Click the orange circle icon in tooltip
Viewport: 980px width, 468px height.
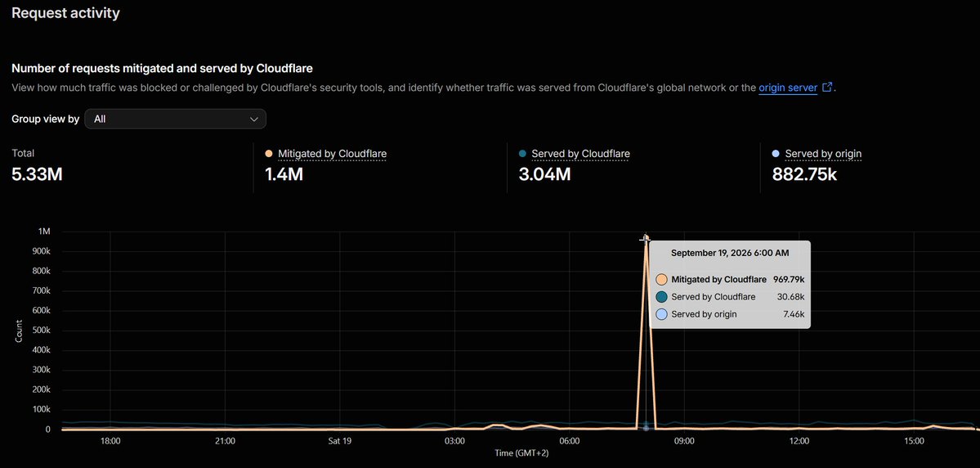point(661,279)
